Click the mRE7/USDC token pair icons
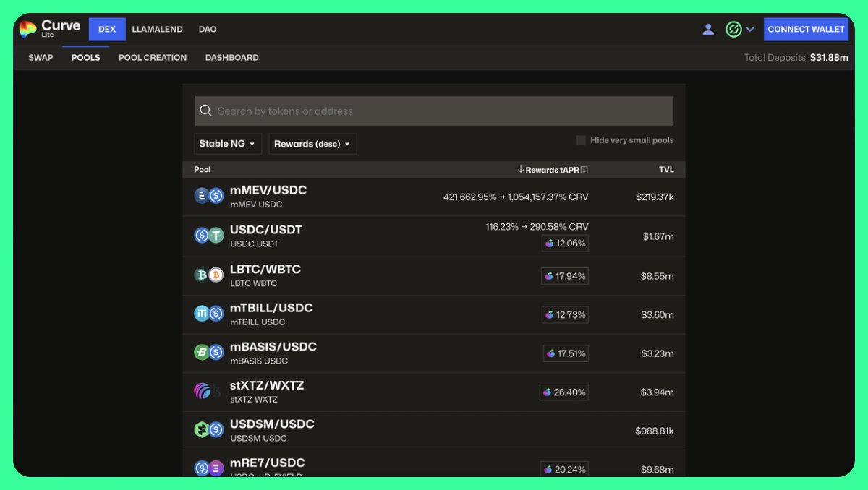The height and width of the screenshot is (490, 868). (209, 468)
